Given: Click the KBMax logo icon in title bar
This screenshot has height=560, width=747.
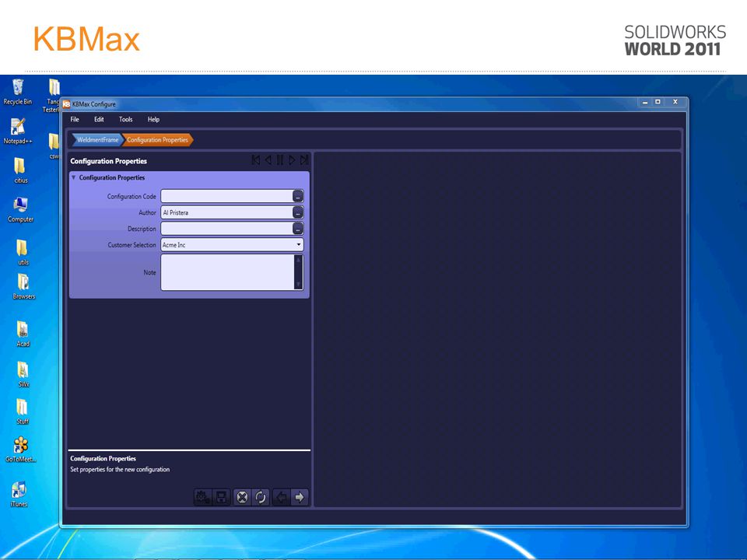Looking at the screenshot, I should coord(67,104).
